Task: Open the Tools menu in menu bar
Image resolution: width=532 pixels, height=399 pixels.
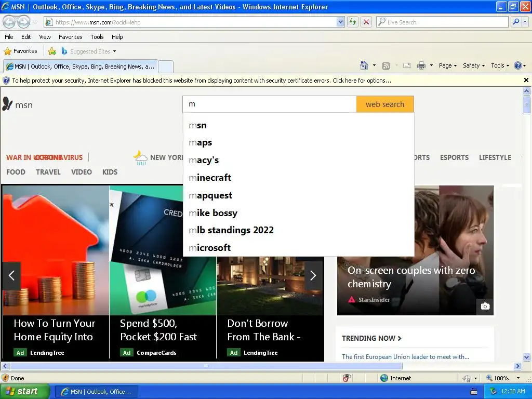Action: click(x=97, y=37)
